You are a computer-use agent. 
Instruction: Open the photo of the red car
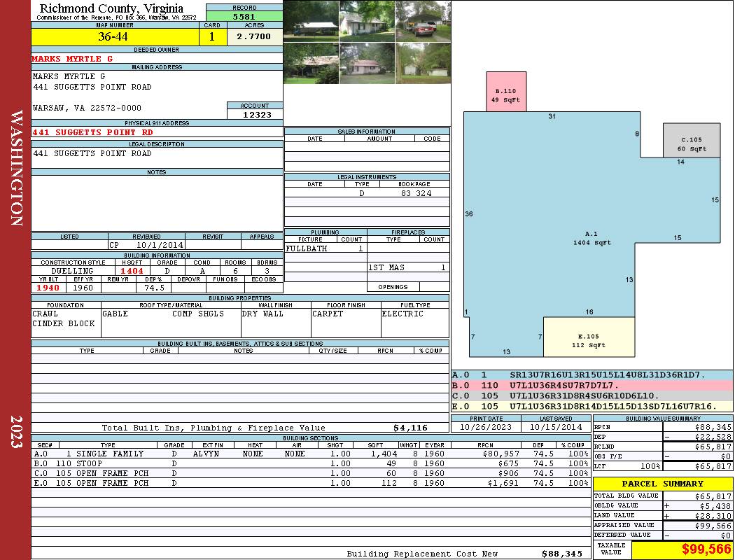(x=422, y=21)
